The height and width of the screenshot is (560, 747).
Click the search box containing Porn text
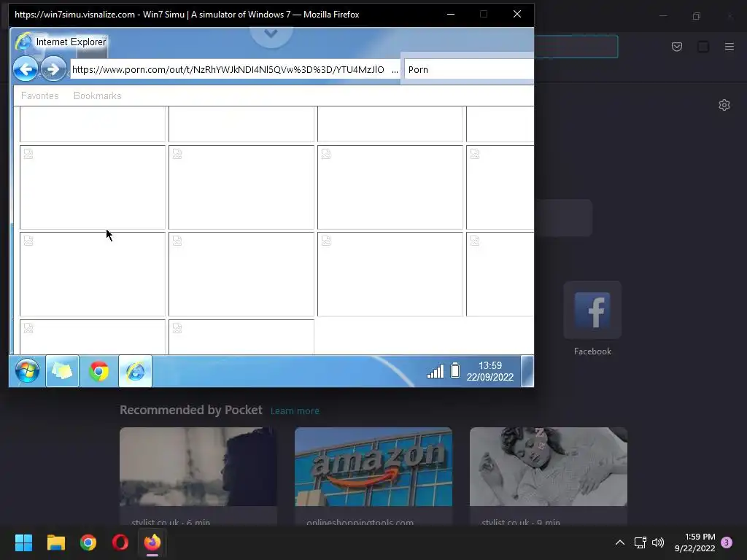click(469, 69)
